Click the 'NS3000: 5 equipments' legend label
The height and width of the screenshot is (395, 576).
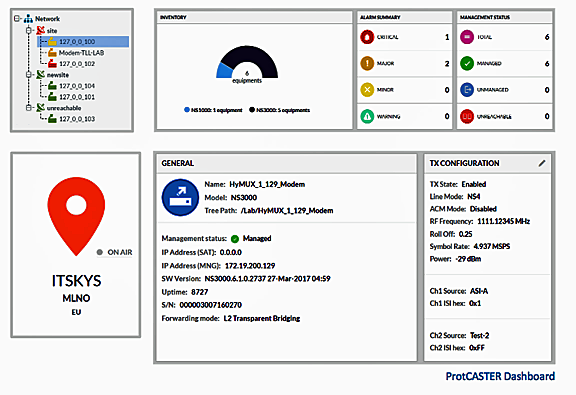point(283,110)
